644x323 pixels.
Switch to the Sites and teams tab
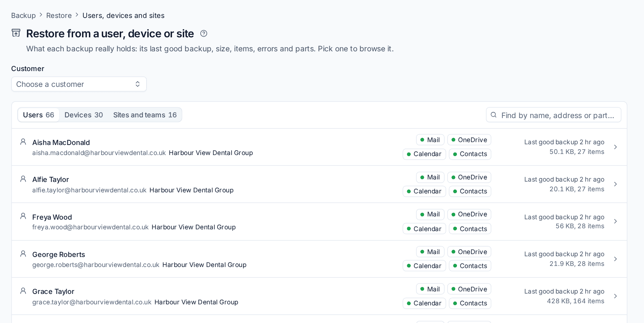tap(145, 115)
